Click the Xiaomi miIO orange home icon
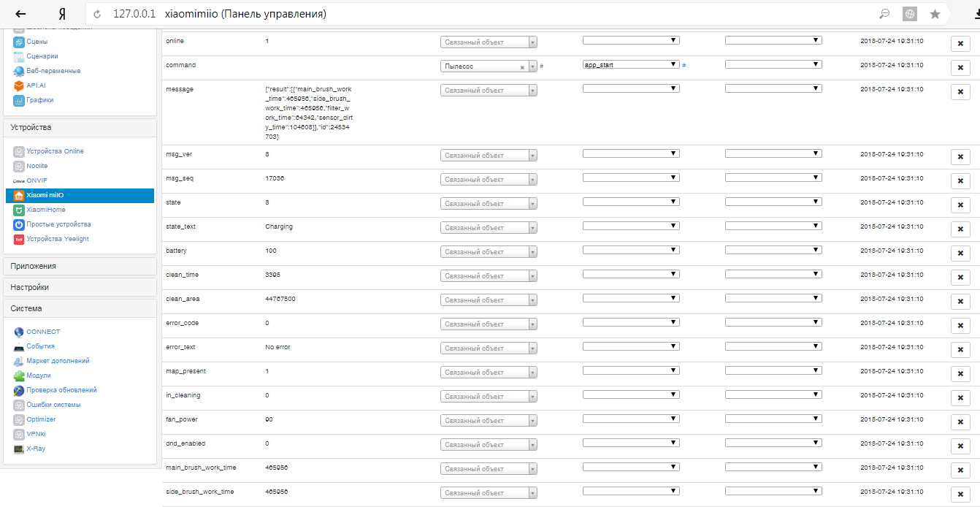This screenshot has width=980, height=507. pos(19,195)
